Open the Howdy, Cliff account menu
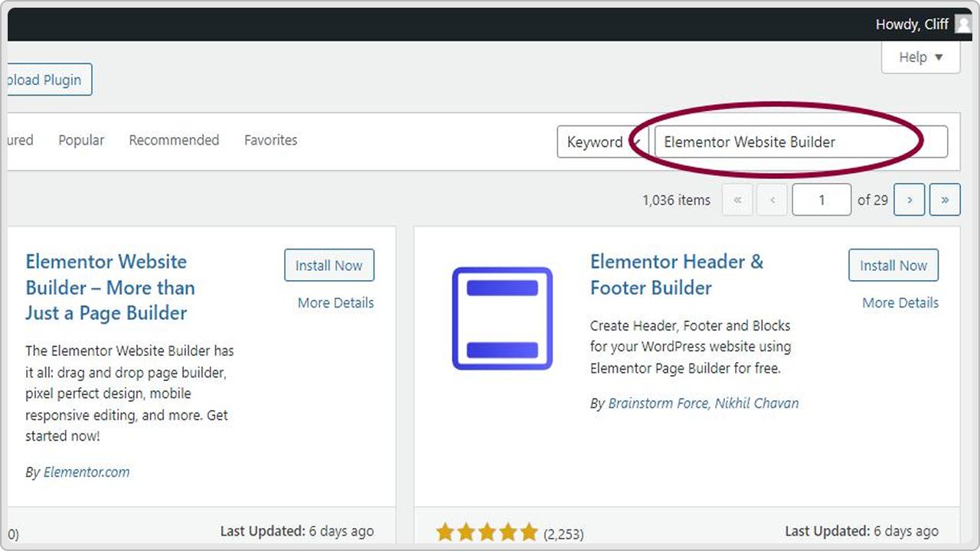Image resolution: width=980 pixels, height=551 pixels. 912,24
